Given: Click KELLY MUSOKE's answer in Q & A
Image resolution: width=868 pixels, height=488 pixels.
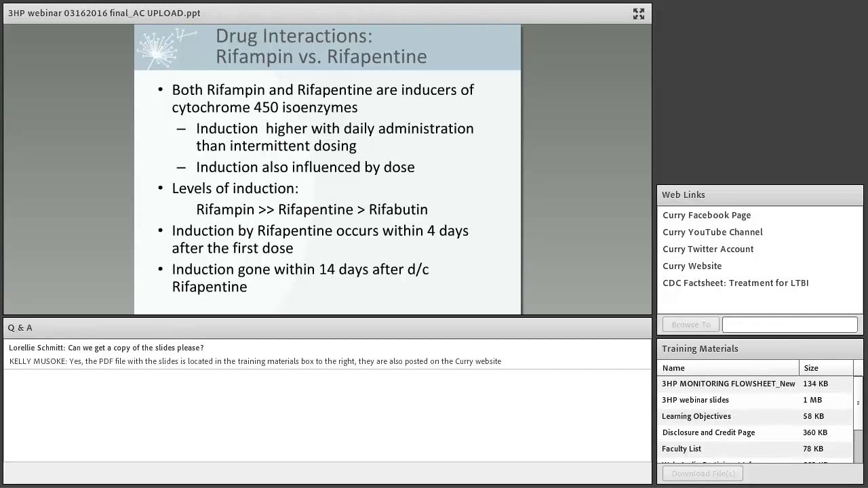Looking at the screenshot, I should point(255,361).
